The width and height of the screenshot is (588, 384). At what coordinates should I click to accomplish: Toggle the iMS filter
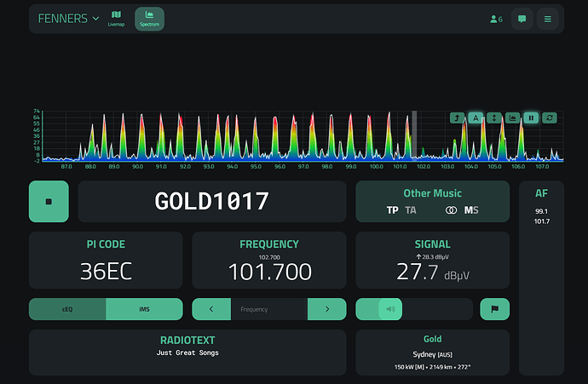[144, 309]
